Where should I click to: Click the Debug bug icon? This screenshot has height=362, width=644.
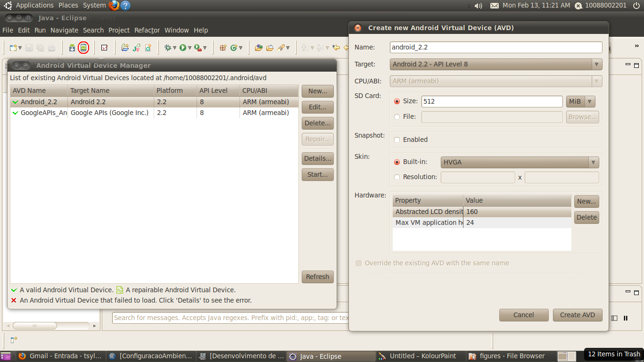(x=167, y=48)
